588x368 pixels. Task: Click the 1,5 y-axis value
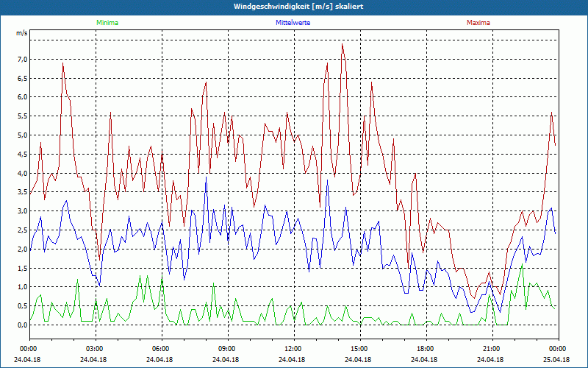coord(22,268)
